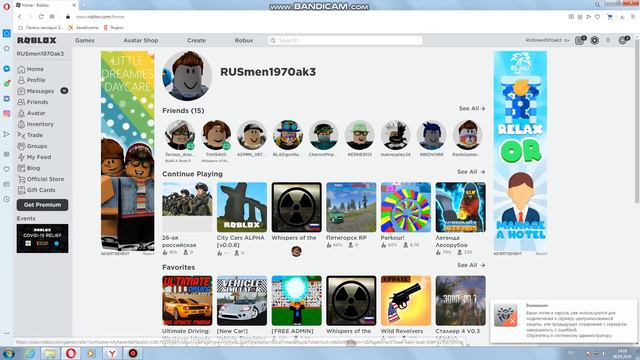Open the Пятигорск RP game
The image size is (640, 360).
351,207
